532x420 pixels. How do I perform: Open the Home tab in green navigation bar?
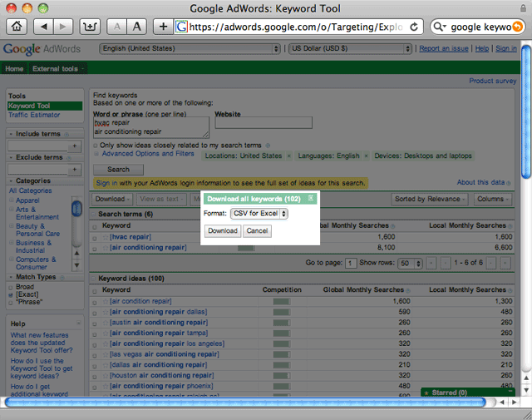pos(14,68)
